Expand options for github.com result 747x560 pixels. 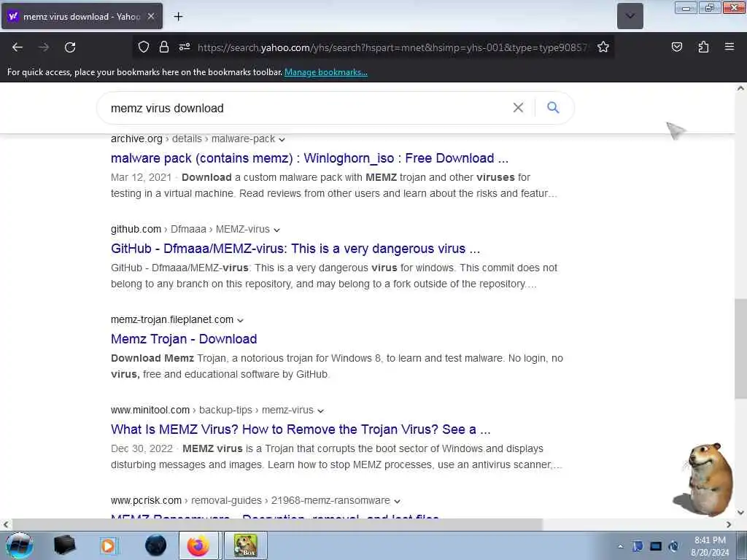click(x=276, y=230)
